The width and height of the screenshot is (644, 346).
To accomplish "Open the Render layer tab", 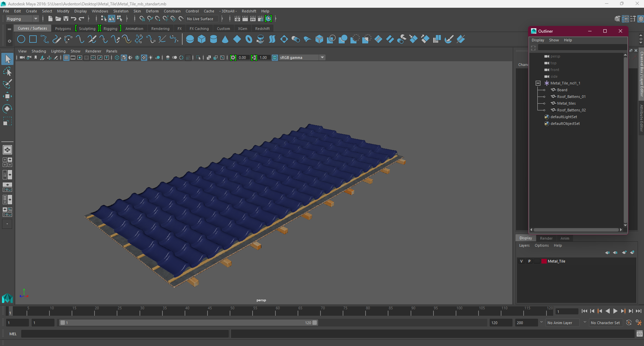I will pyautogui.click(x=546, y=238).
